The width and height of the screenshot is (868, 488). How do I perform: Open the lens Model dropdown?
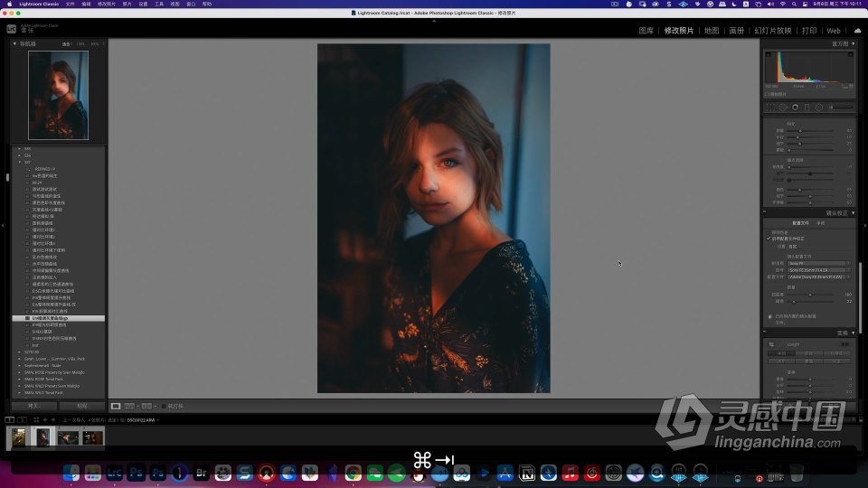point(819,270)
